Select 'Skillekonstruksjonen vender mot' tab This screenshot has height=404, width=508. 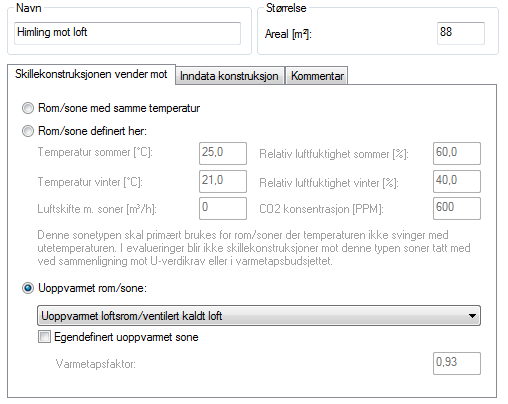tap(91, 74)
